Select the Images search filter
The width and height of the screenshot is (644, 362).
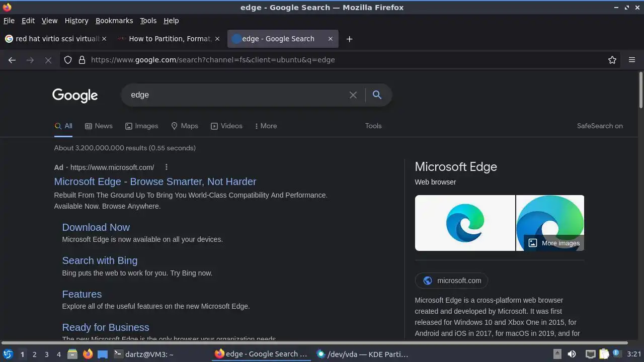[142, 126]
